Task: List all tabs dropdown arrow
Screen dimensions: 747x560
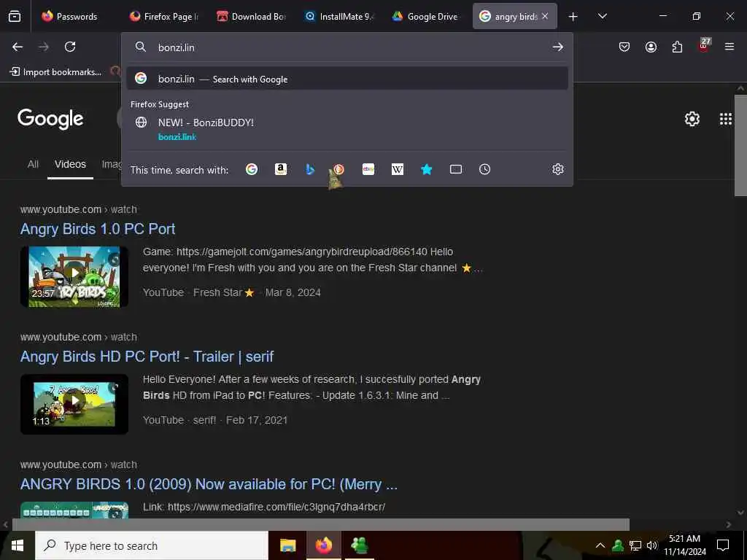Action: tap(602, 16)
